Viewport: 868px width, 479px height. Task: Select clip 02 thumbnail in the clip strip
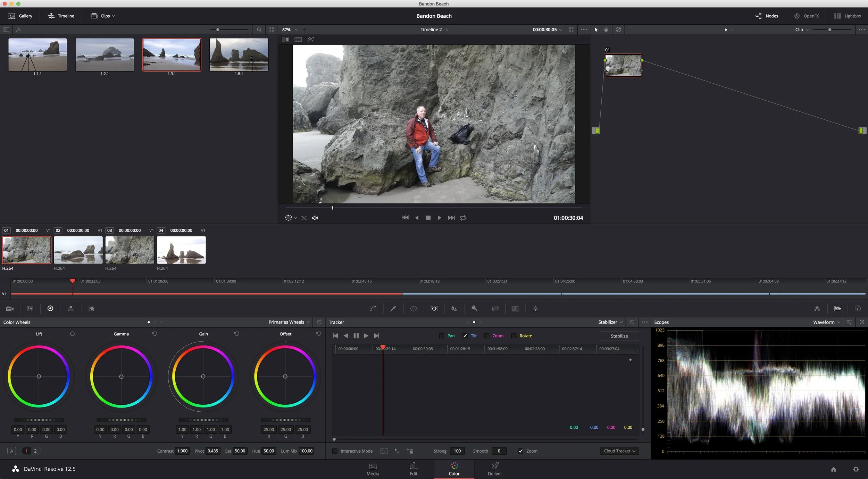tap(78, 250)
